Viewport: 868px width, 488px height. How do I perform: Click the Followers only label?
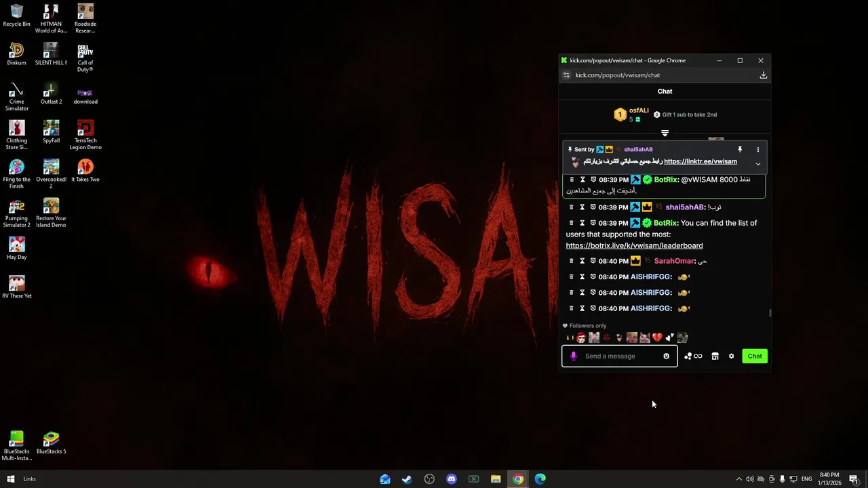587,326
